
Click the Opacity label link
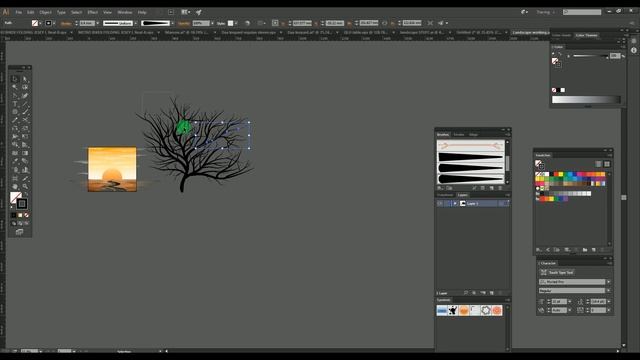tap(184, 23)
